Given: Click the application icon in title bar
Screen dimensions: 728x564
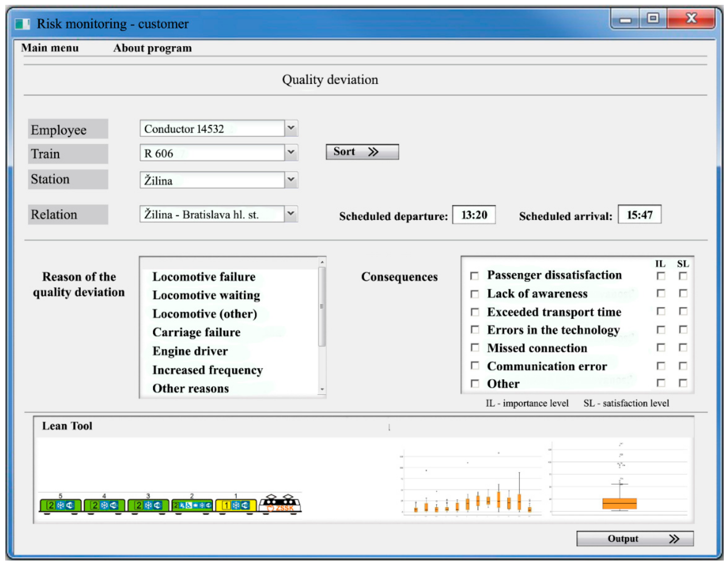Looking at the screenshot, I should point(22,24).
